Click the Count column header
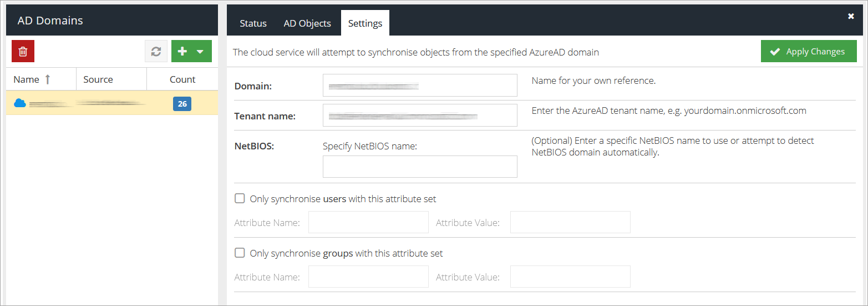The image size is (868, 306). [182, 79]
